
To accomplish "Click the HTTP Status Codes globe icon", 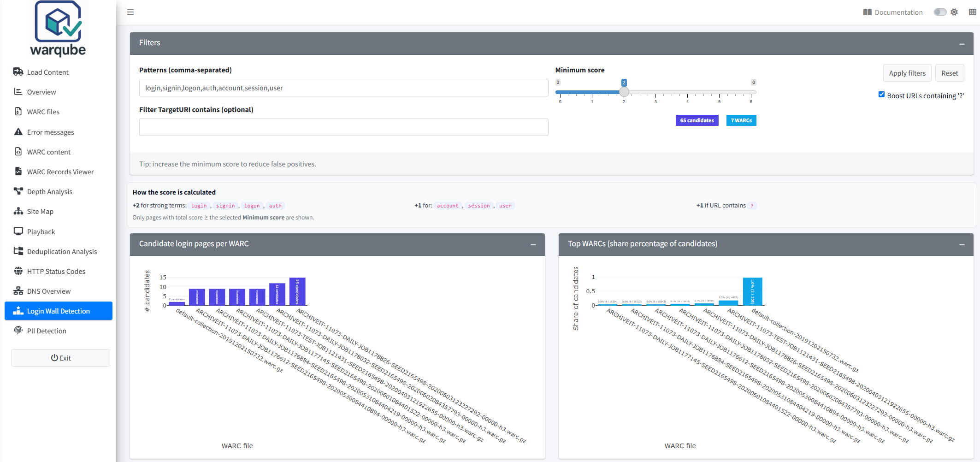I will (18, 271).
